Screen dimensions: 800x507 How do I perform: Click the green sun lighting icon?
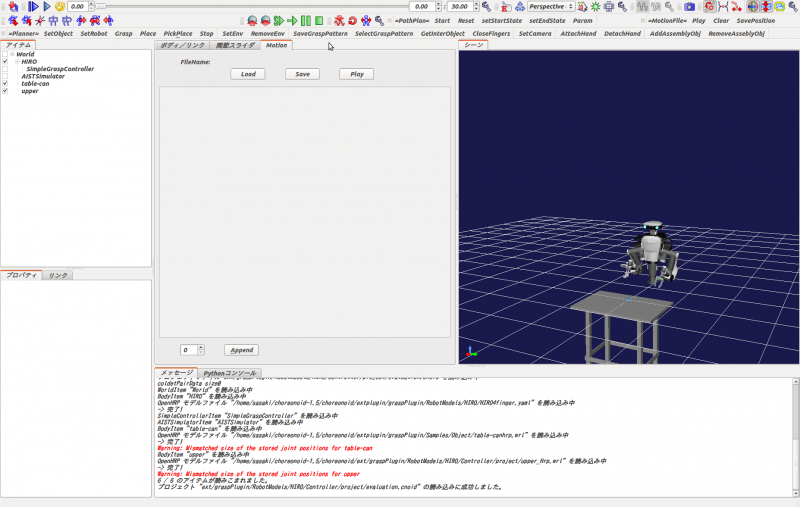(596, 6)
